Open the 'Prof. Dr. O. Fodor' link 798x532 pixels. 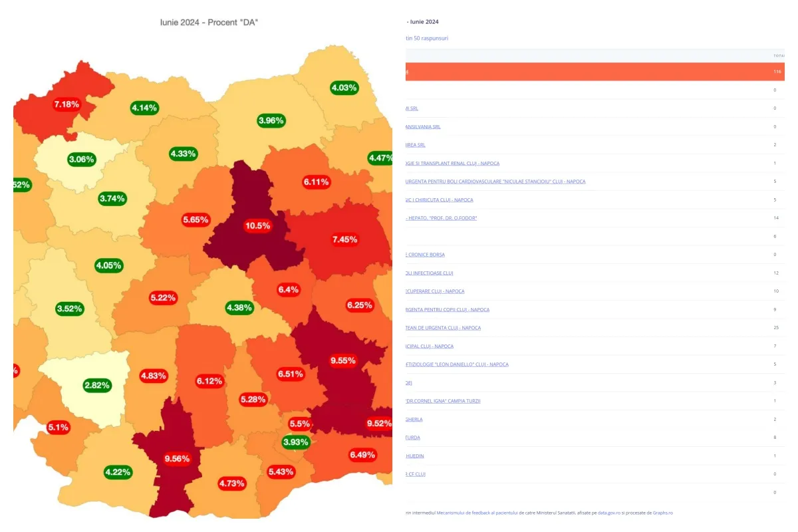(x=442, y=218)
